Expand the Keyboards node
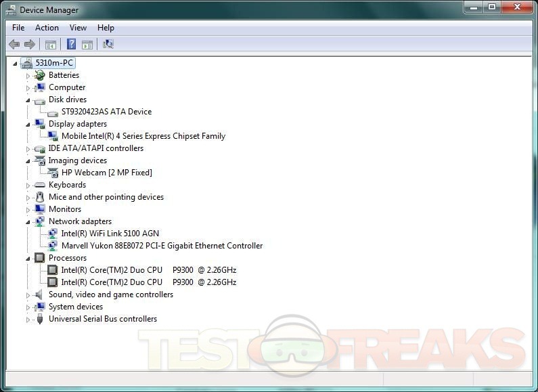Screen dimensions: 538x392 28,186
